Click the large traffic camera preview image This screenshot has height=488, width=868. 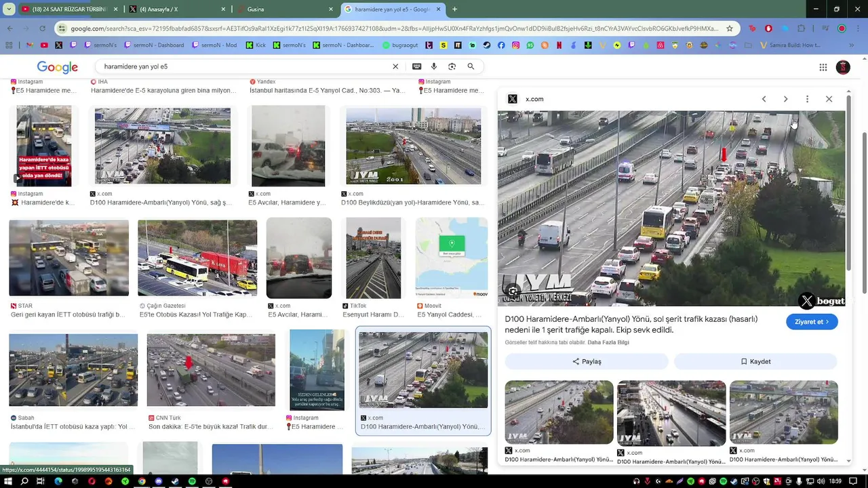pos(671,208)
